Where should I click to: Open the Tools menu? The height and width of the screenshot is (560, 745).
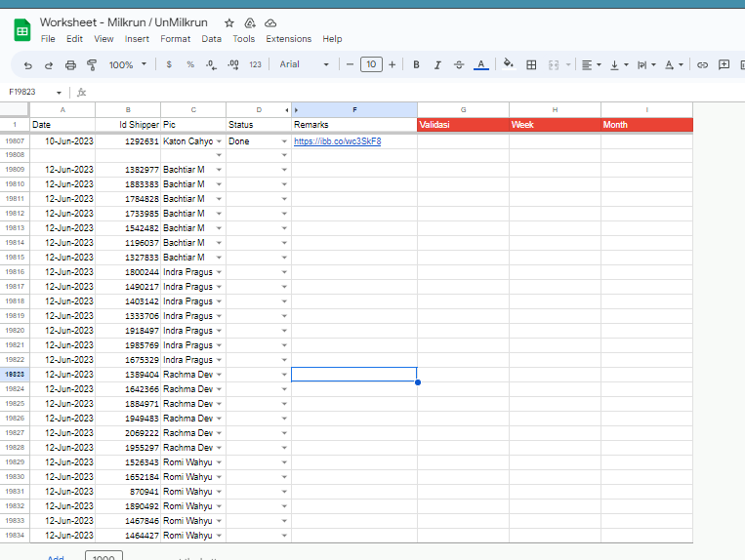[244, 39]
